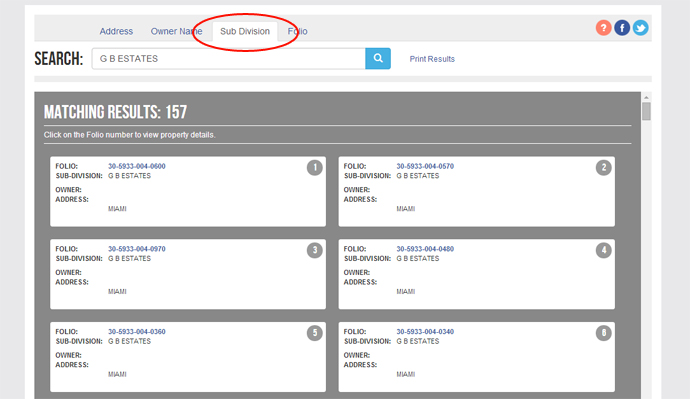The image size is (690, 399).
Task: Select the Sub Division tab
Action: click(x=245, y=31)
